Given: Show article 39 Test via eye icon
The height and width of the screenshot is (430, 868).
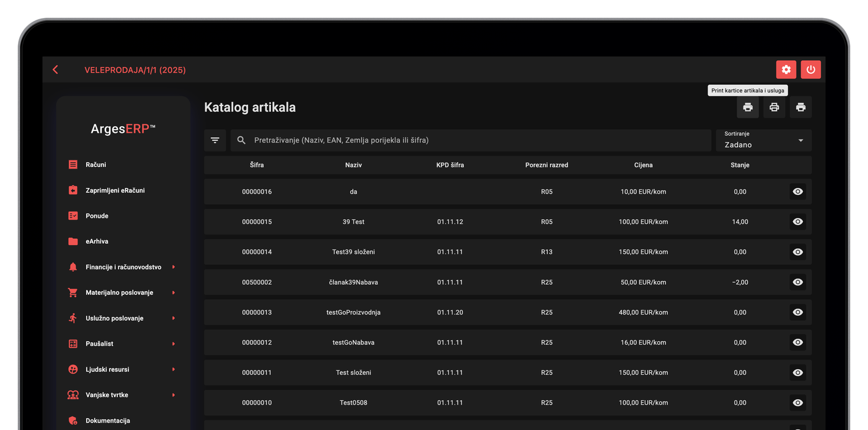Looking at the screenshot, I should [798, 222].
